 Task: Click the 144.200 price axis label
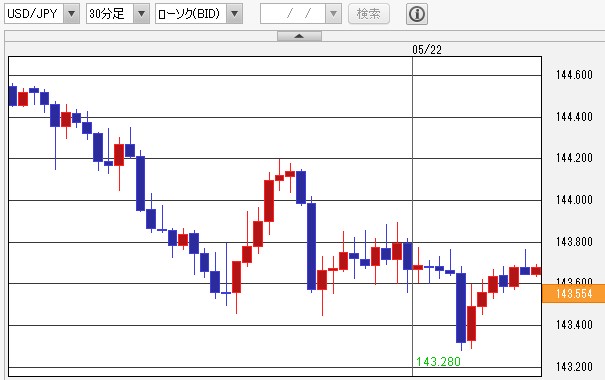coord(574,157)
